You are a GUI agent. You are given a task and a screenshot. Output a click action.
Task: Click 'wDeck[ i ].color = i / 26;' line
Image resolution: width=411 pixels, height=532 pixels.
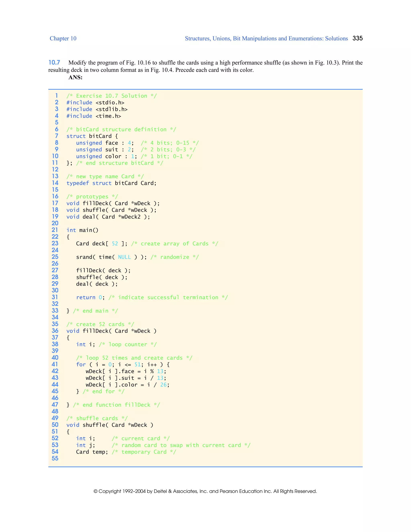(x=127, y=385)
